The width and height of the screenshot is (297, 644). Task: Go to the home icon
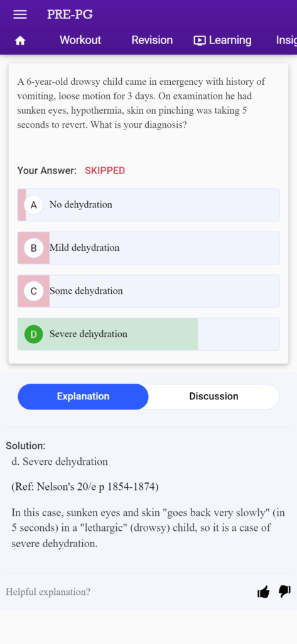(20, 41)
